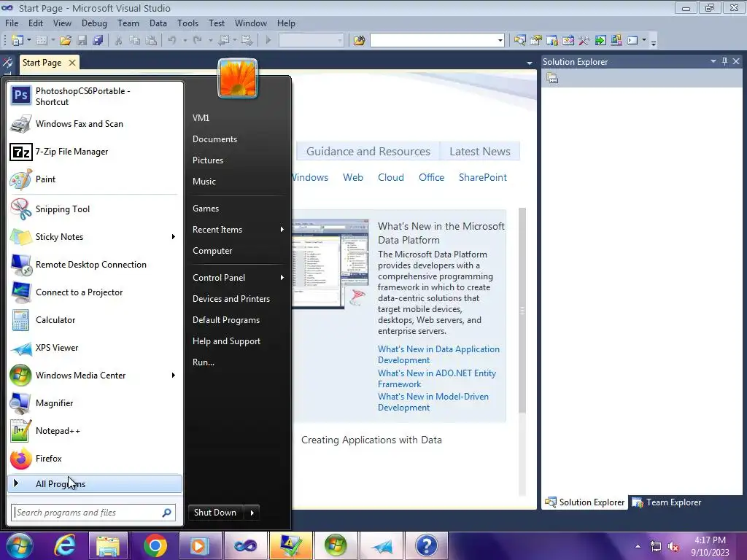Click Internet Explorer on the taskbar

(65, 545)
